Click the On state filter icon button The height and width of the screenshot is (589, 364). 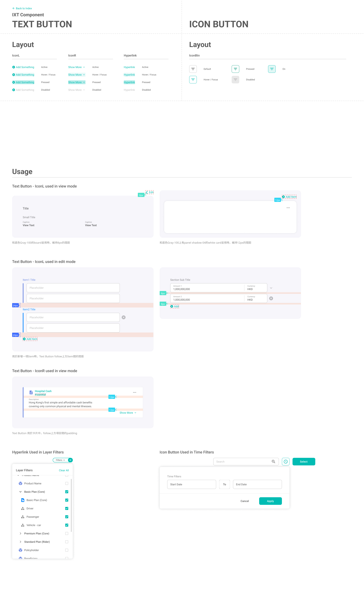pos(271,69)
